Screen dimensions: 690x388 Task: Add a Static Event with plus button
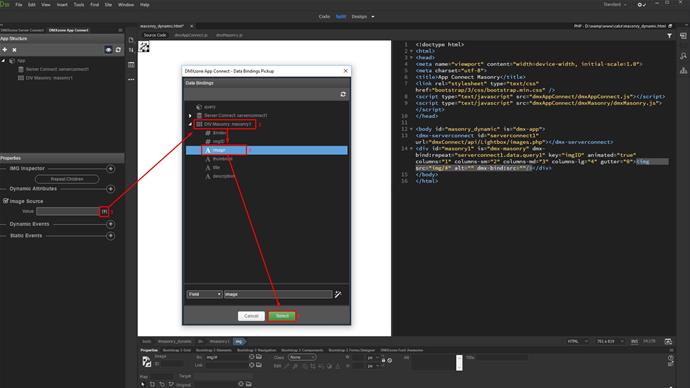coord(110,236)
